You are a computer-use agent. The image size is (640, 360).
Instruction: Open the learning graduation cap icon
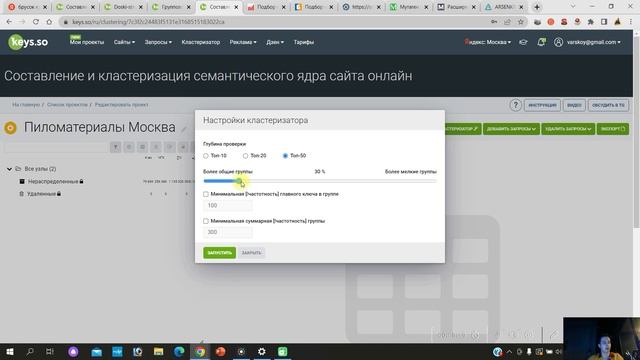[x=523, y=42]
